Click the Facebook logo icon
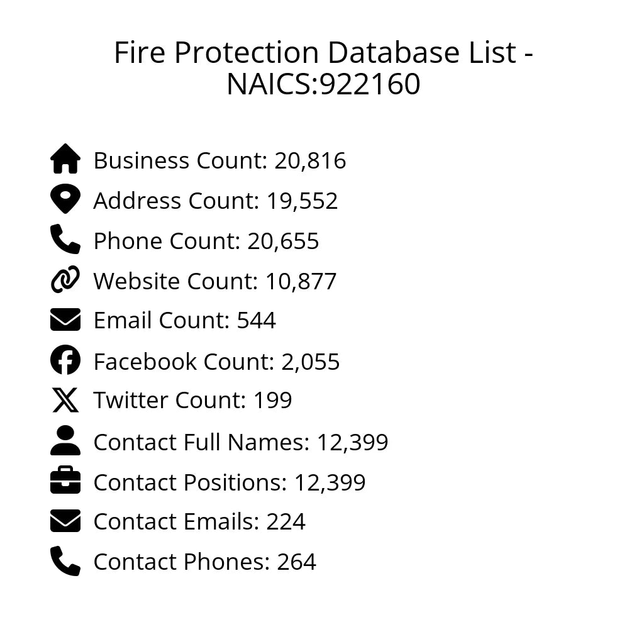Viewport: 644px width, 644px height. point(65,360)
